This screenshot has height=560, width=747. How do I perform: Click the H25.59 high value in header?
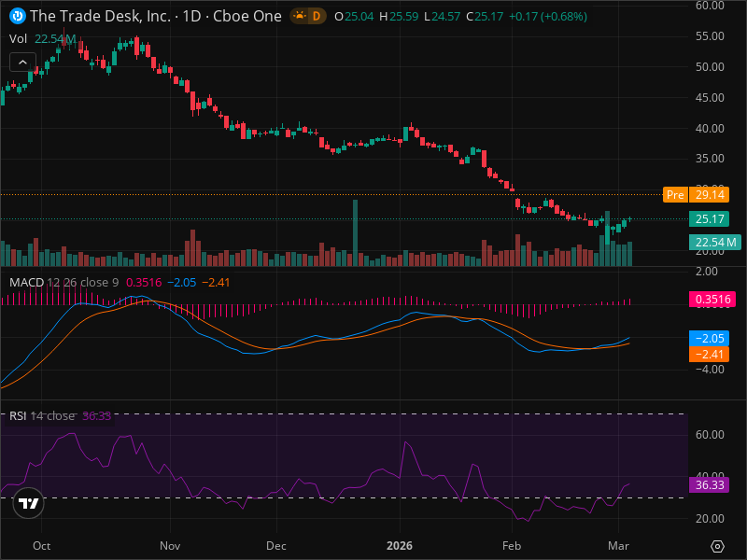(x=399, y=17)
